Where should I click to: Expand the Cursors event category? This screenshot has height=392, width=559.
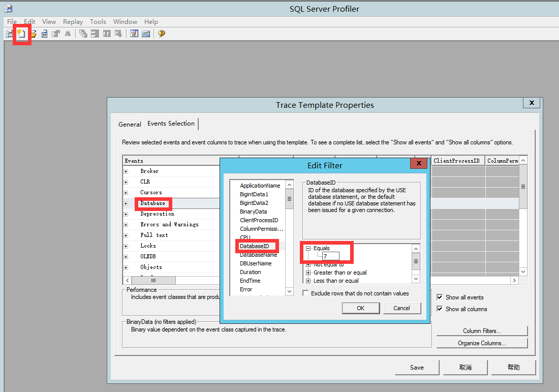pos(126,193)
